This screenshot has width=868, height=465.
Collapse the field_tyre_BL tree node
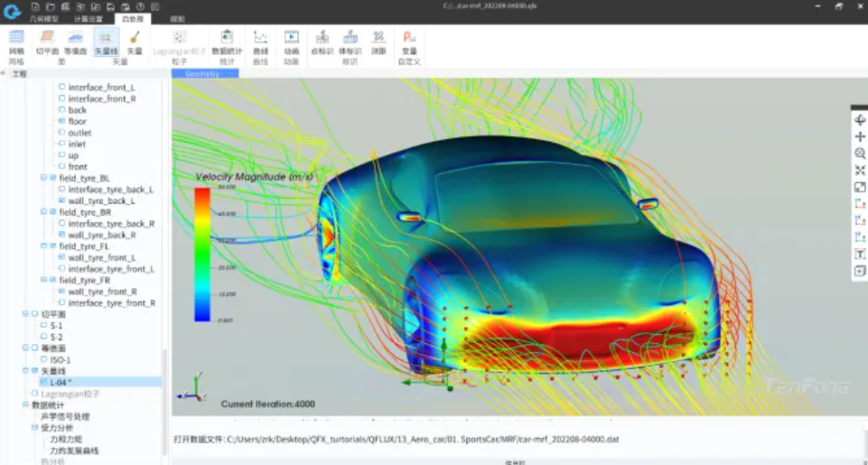coord(43,178)
